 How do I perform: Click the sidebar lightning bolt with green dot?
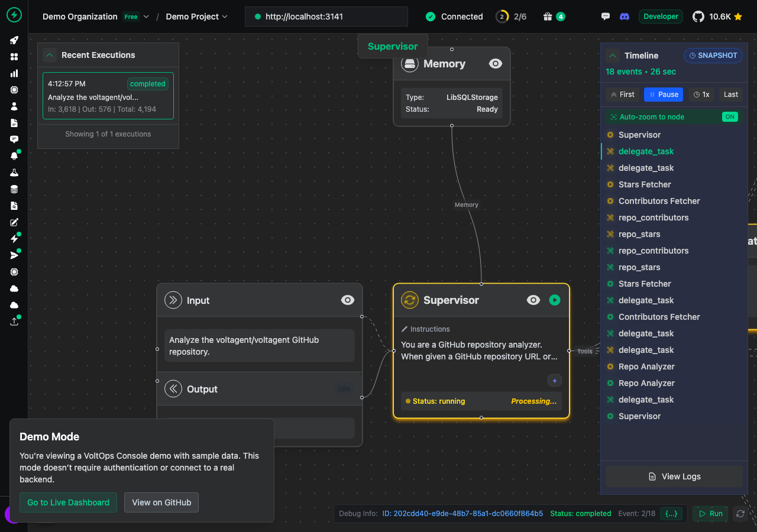coord(14,239)
